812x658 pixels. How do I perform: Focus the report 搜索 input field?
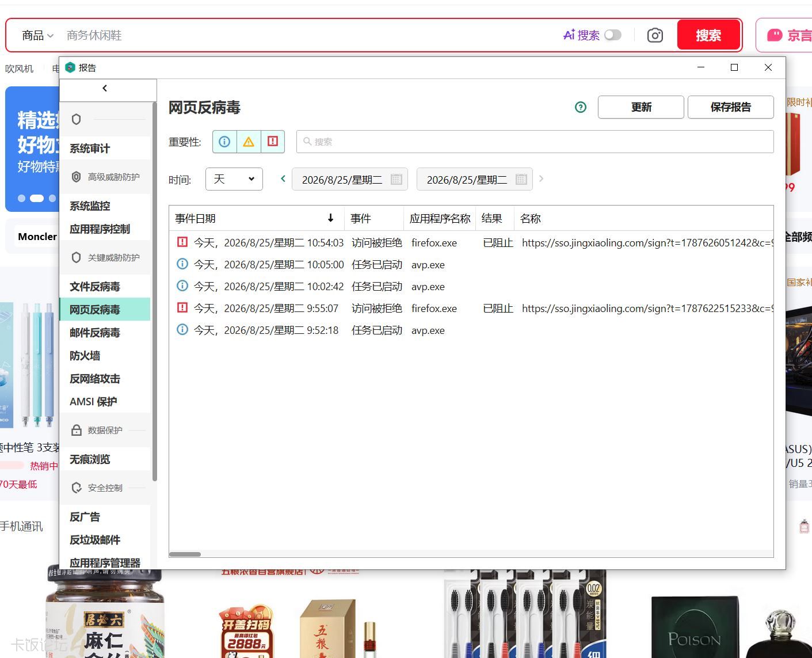point(535,142)
